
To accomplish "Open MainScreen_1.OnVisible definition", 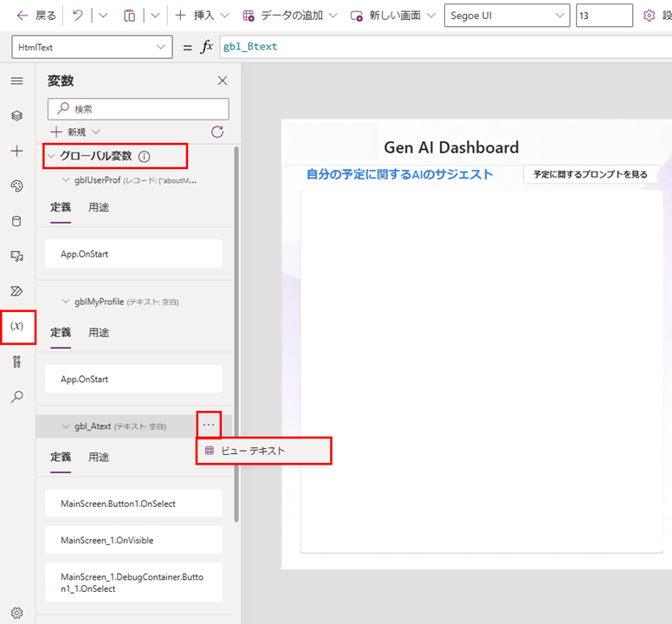I will click(x=133, y=541).
